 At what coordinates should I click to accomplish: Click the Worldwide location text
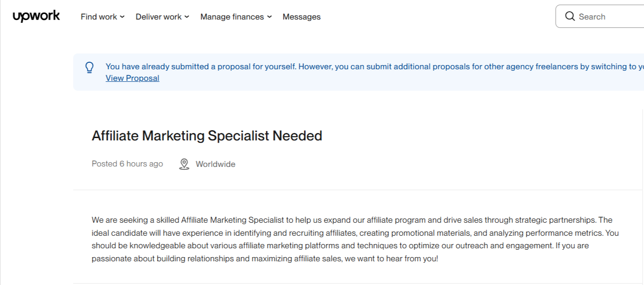(x=215, y=164)
